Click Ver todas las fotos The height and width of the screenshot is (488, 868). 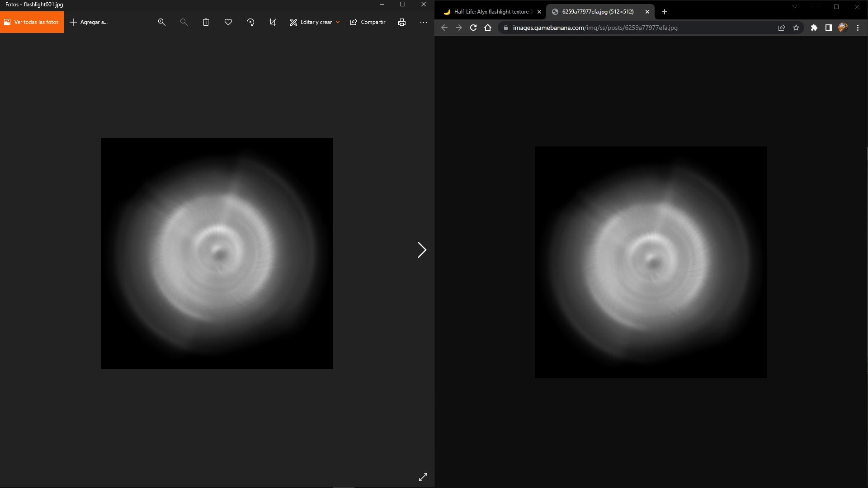pyautogui.click(x=32, y=22)
